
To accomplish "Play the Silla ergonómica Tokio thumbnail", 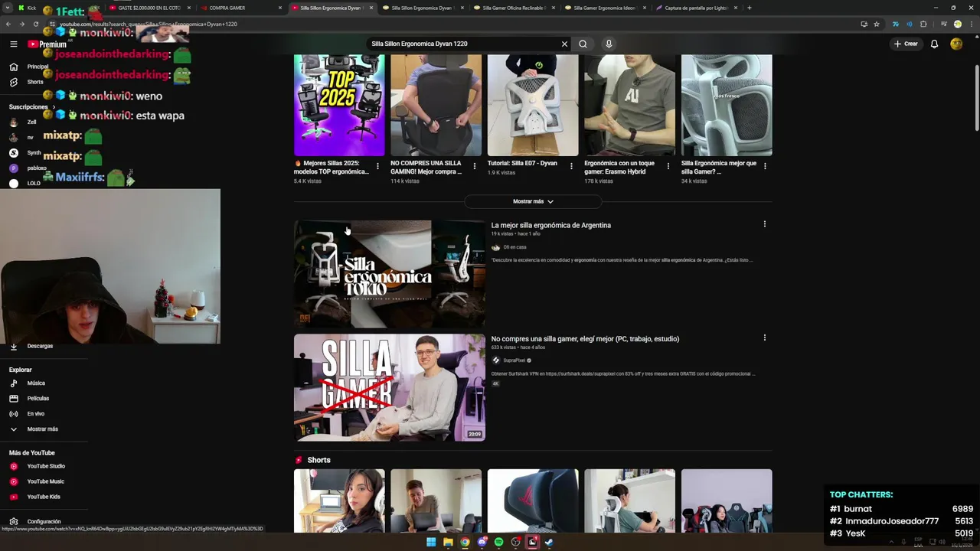I will coord(389,274).
